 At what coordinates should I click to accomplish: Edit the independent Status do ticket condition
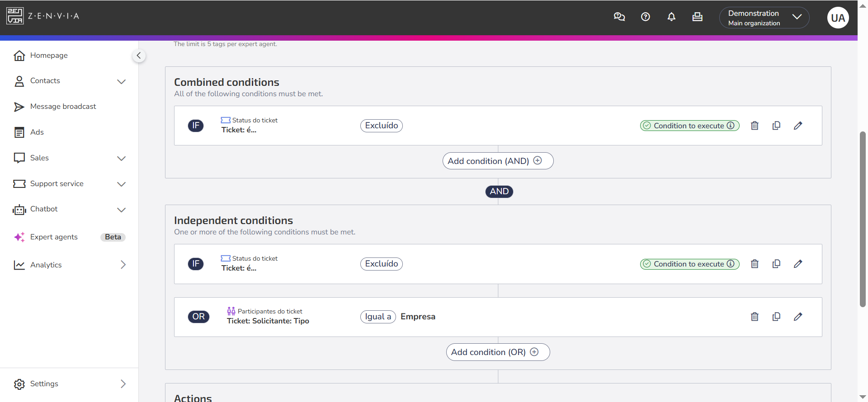pyautogui.click(x=798, y=264)
